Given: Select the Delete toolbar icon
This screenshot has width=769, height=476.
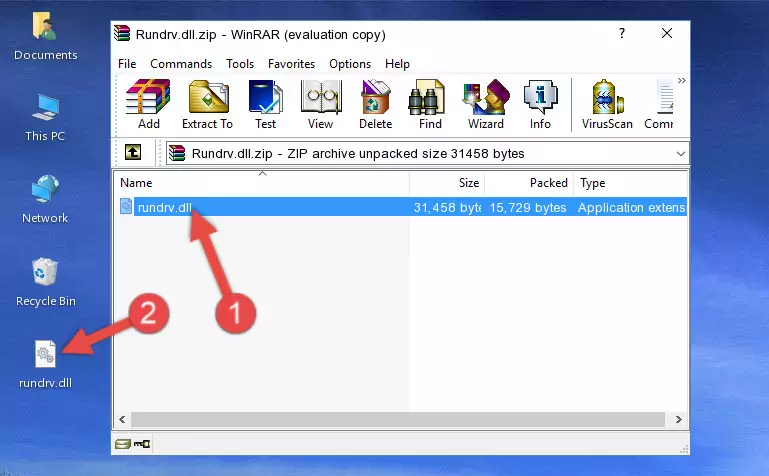Looking at the screenshot, I should pos(376,104).
